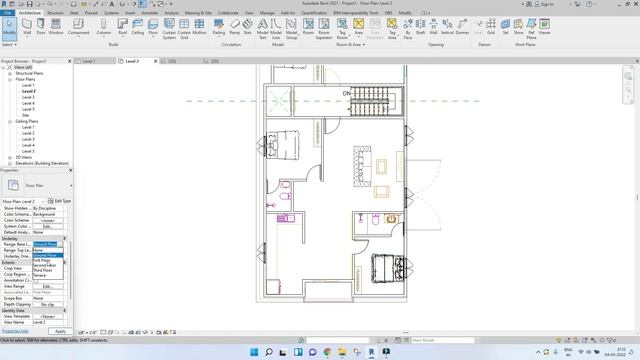Viewport: 640px width, 360px height.
Task: Open the Floor Plan type selector dropdown
Action: tap(71, 186)
